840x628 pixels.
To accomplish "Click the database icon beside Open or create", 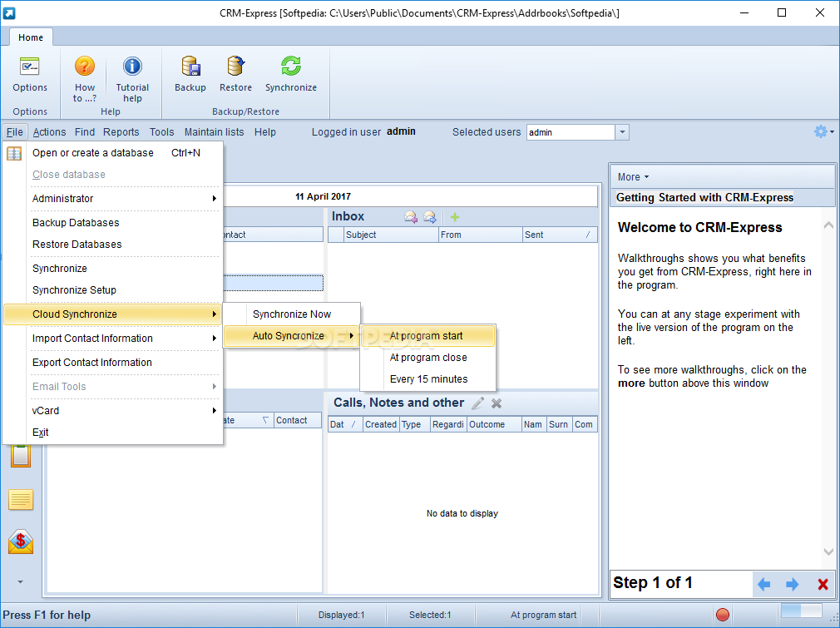I will pyautogui.click(x=14, y=153).
